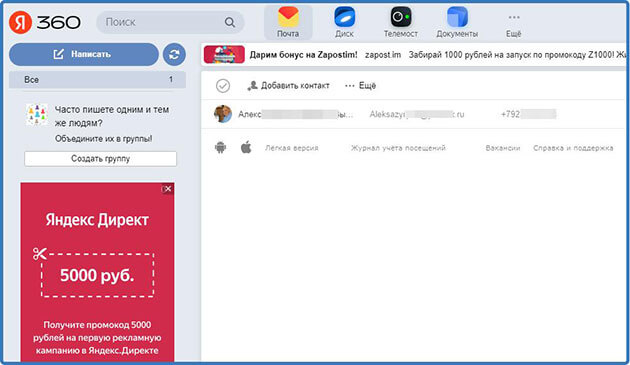Open the Apple iOS app icon link
This screenshot has height=365, width=630.
[x=246, y=148]
